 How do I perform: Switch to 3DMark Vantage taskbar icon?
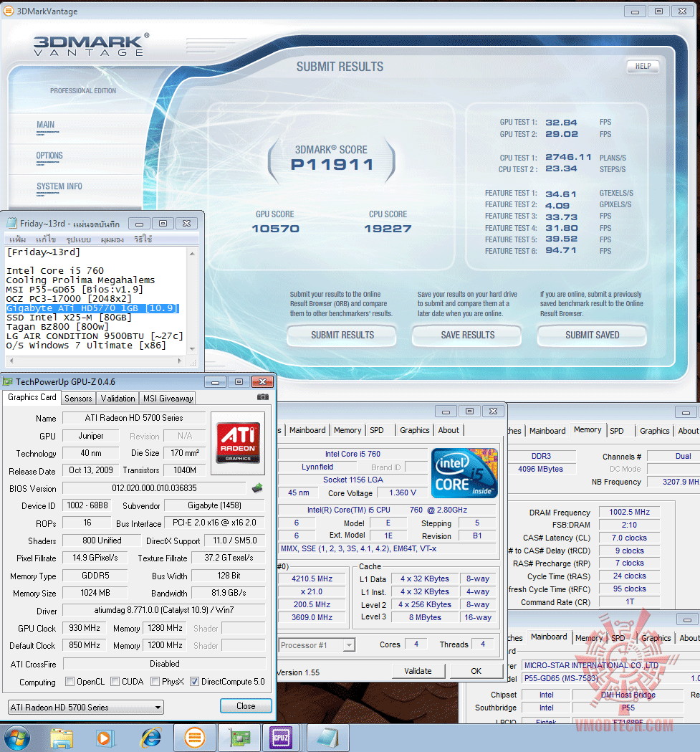pos(194,738)
